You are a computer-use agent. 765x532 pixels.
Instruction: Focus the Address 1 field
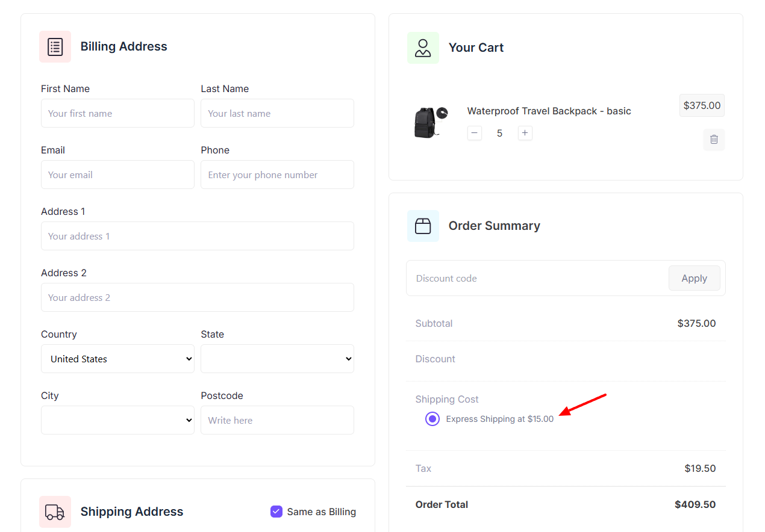198,236
